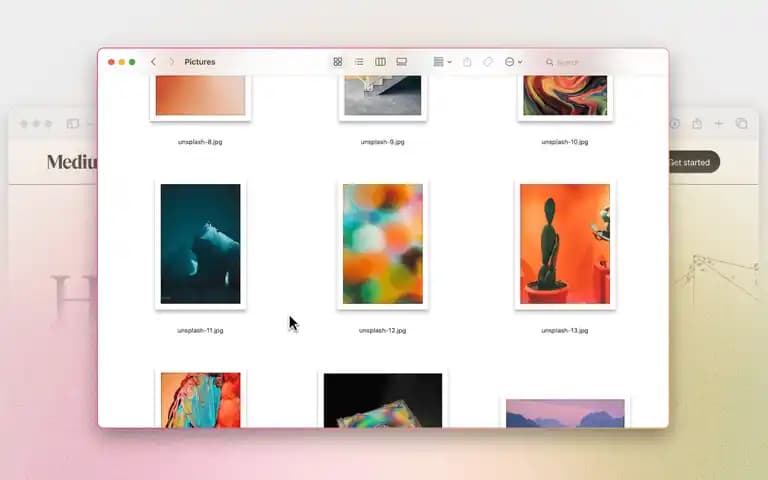This screenshot has height=480, width=768.
Task: Select the purple mountains thumbnail
Action: coord(565,412)
